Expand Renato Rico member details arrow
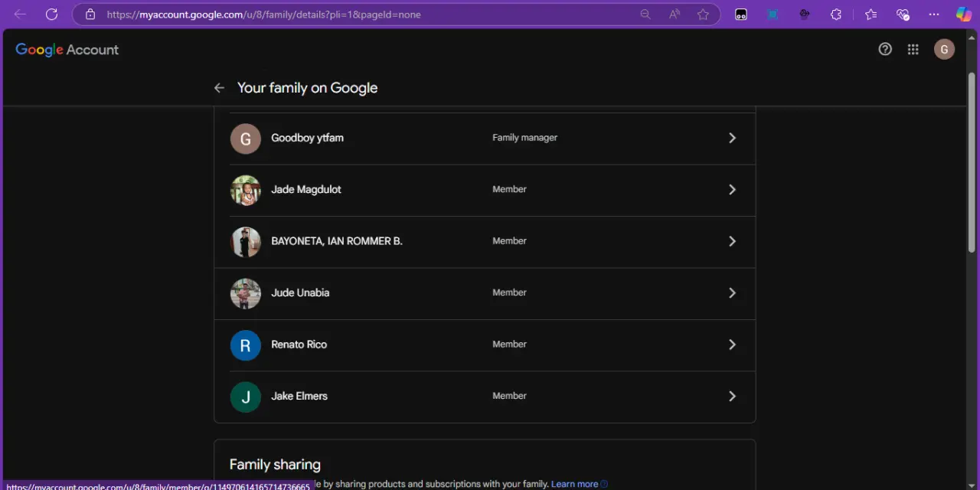980x490 pixels. pyautogui.click(x=732, y=345)
